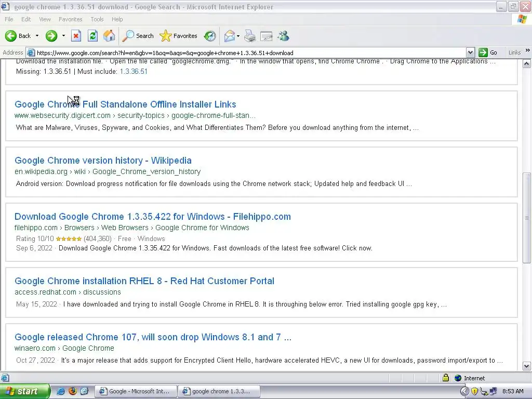
Task: Click the third Quick Launch icon
Action: tap(84, 391)
